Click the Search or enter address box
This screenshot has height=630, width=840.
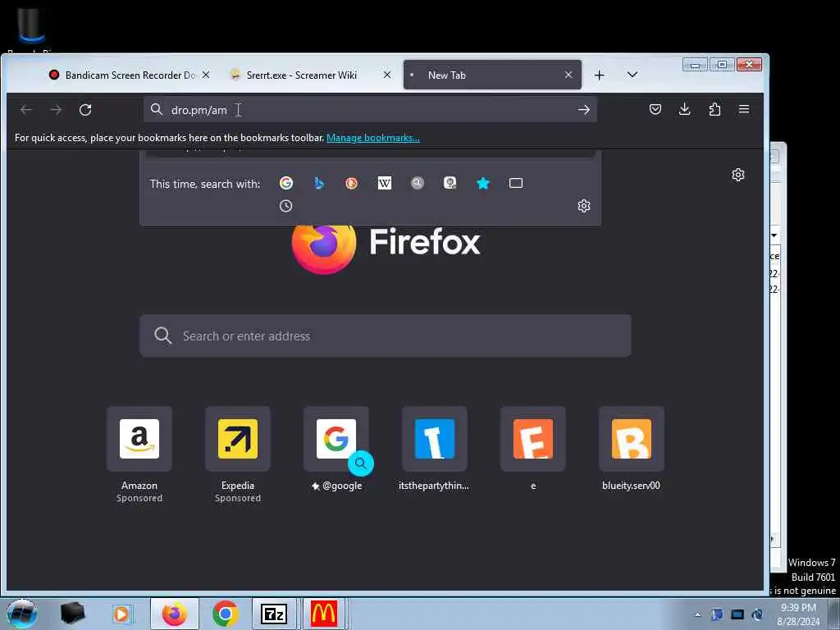pyautogui.click(x=386, y=336)
